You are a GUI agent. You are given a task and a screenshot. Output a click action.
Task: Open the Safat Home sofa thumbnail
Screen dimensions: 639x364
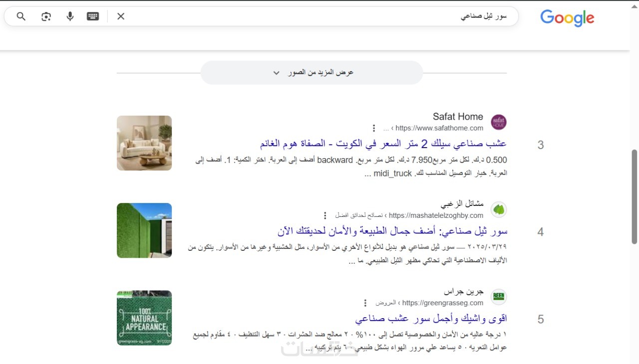pyautogui.click(x=144, y=143)
